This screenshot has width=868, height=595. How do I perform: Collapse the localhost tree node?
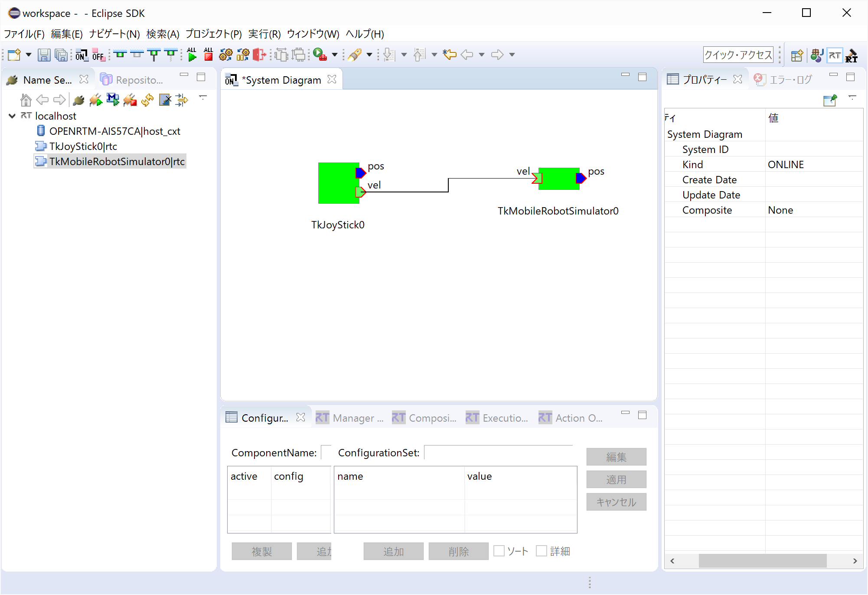(x=12, y=116)
